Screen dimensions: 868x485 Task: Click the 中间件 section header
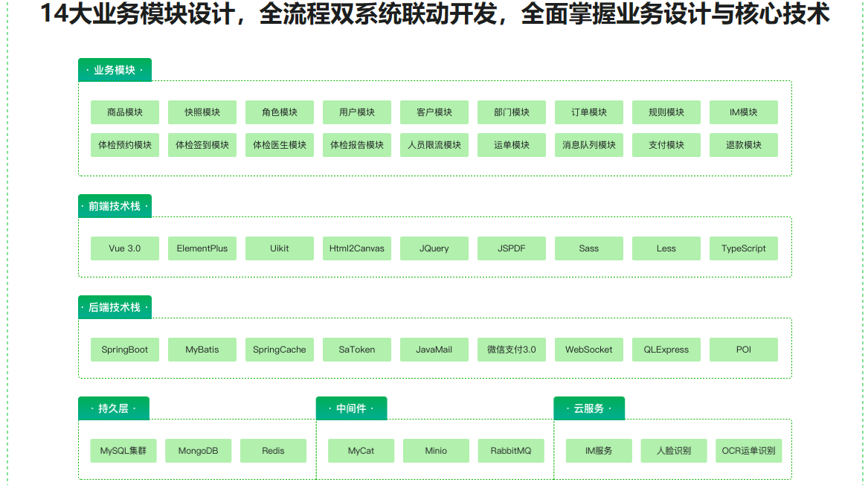(352, 408)
